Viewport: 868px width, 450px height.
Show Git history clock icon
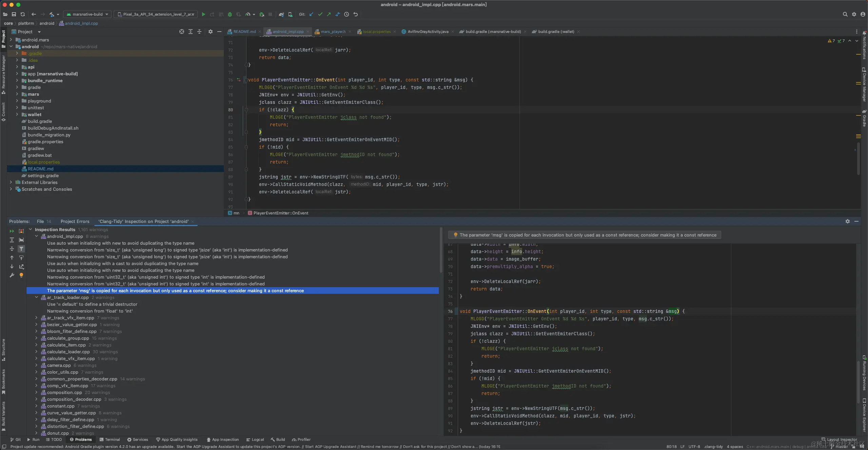(x=347, y=14)
